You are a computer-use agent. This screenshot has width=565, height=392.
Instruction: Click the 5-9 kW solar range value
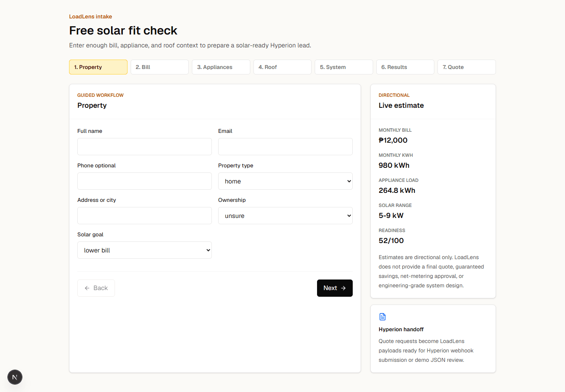(x=391, y=216)
